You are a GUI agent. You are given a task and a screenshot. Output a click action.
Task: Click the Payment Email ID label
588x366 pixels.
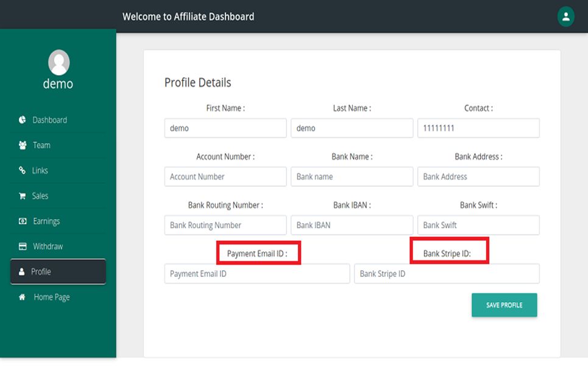point(257,253)
